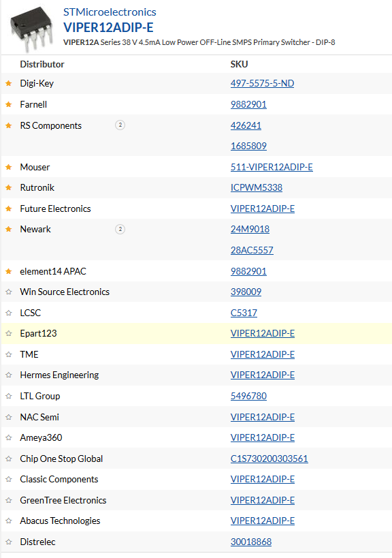This screenshot has width=392, height=558.
Task: Open LTL Group SKU 5496780
Action: pos(248,396)
